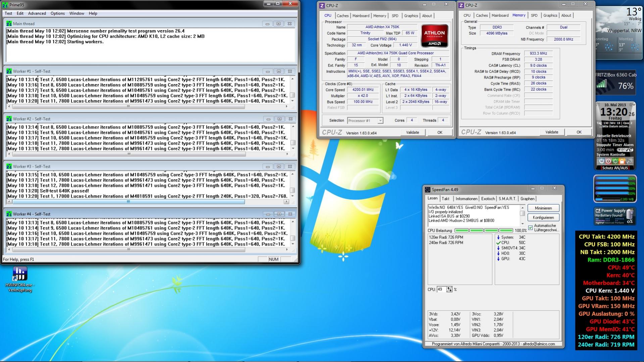The image size is (644, 362).
Task: Click the Minimieren button in SpeedFan
Action: point(543,208)
